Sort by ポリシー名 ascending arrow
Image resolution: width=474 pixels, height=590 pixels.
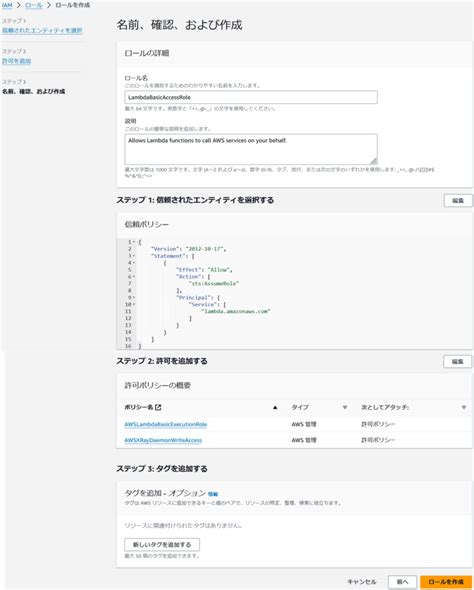[275, 407]
